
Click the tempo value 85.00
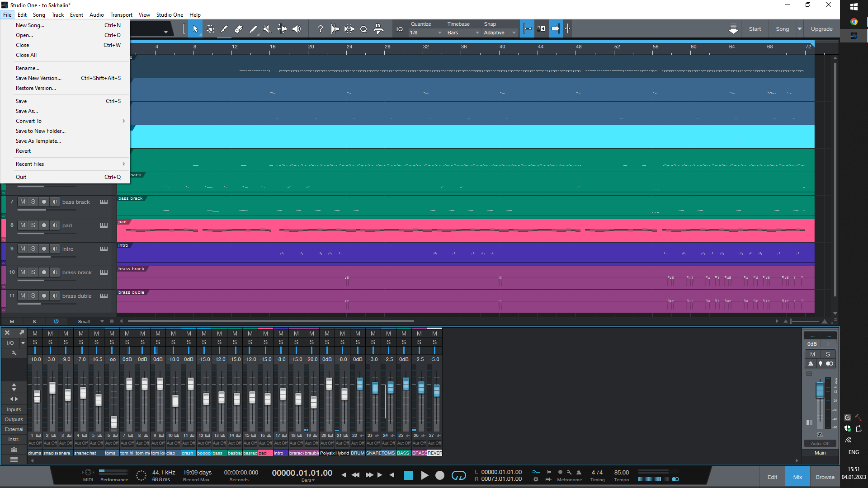(x=621, y=473)
